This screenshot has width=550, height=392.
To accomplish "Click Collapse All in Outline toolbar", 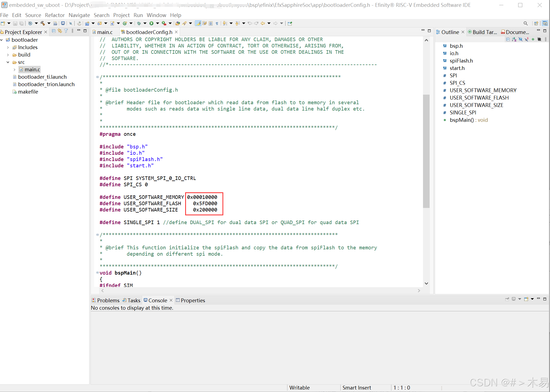I will (x=508, y=39).
